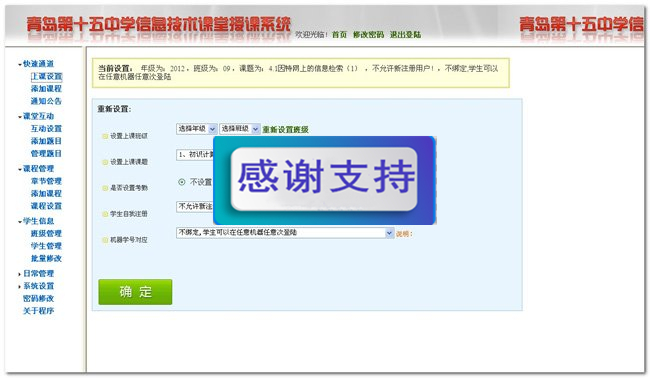Open 修改密码 link in header
The width and height of the screenshot is (650, 378).
[x=368, y=35]
